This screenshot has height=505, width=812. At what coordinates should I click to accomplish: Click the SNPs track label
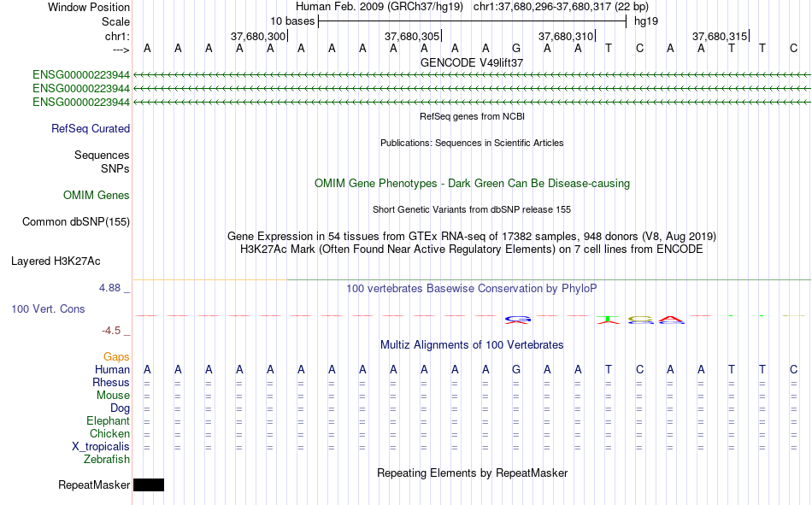115,169
